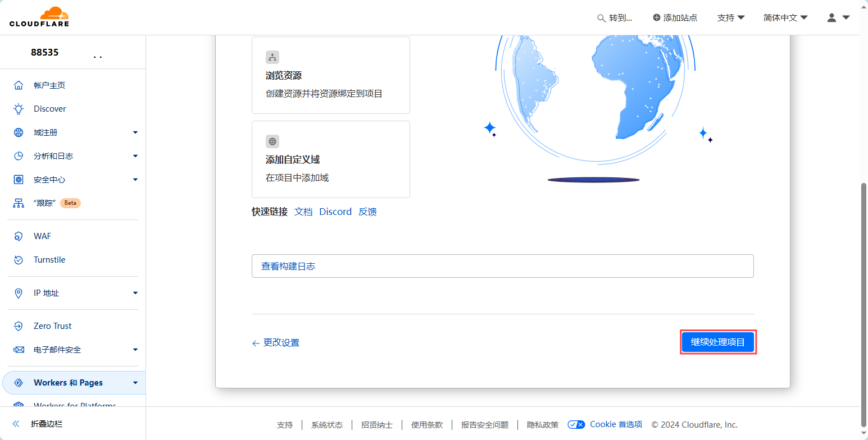
Task: Click the 帐户主页 home icon
Action: pos(19,85)
